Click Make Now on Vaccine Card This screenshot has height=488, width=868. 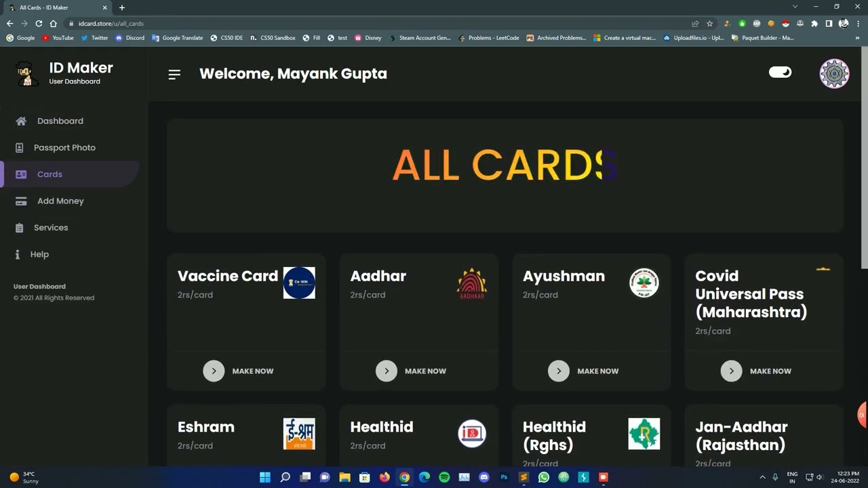(x=238, y=371)
